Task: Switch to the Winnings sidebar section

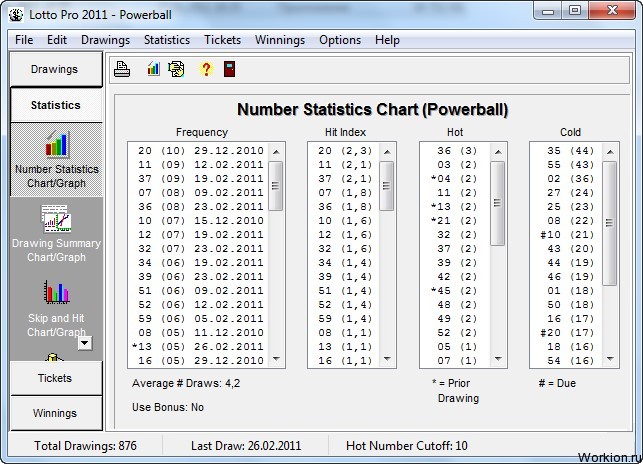Action: 56,413
